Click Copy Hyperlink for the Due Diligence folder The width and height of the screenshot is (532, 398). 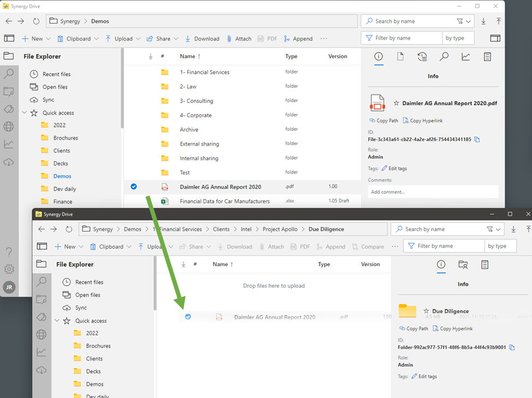tap(452, 329)
